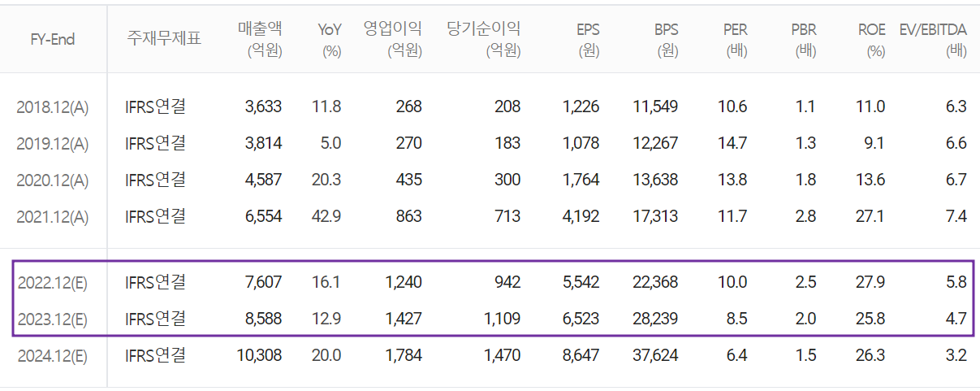
Task: Select ROE value 27.9
Action: 871,283
